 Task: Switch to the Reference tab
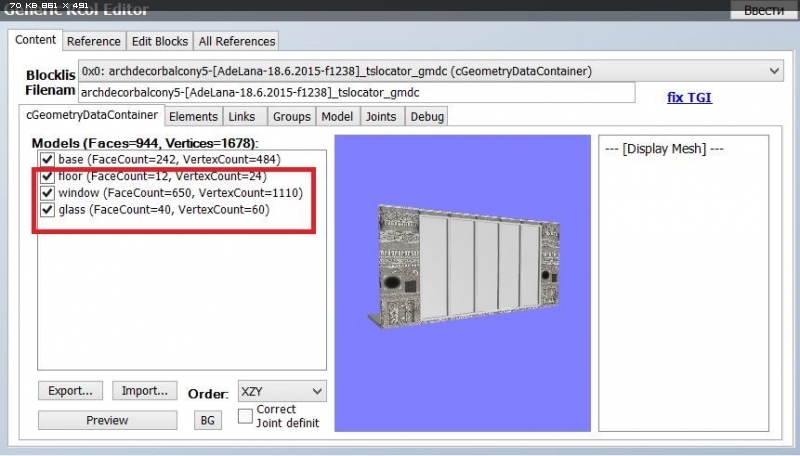[93, 41]
